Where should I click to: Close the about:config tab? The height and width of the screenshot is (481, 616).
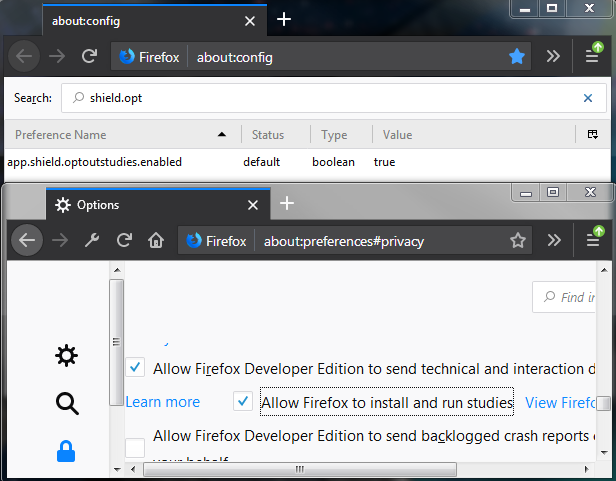[x=250, y=21]
